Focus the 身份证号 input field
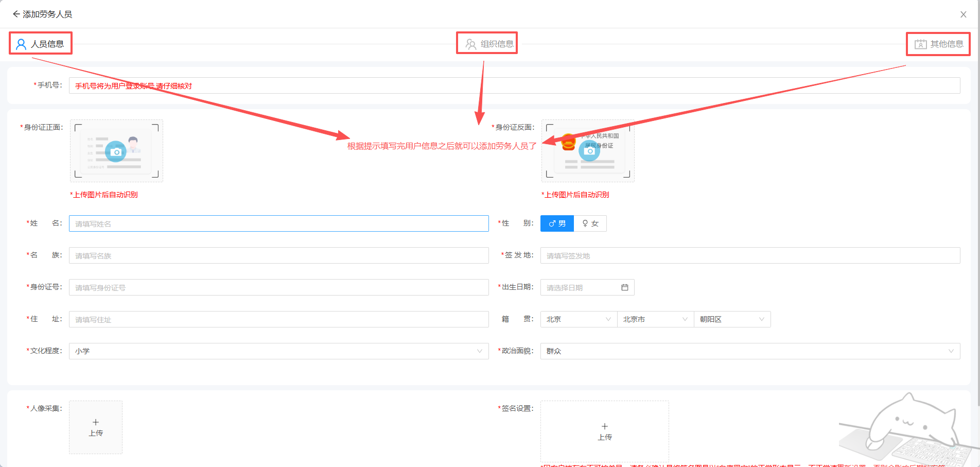980x467 pixels. (278, 287)
